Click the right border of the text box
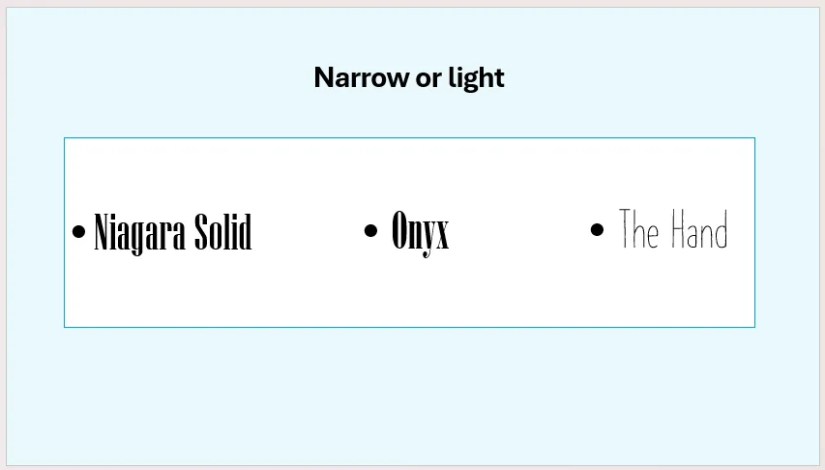 click(x=754, y=232)
